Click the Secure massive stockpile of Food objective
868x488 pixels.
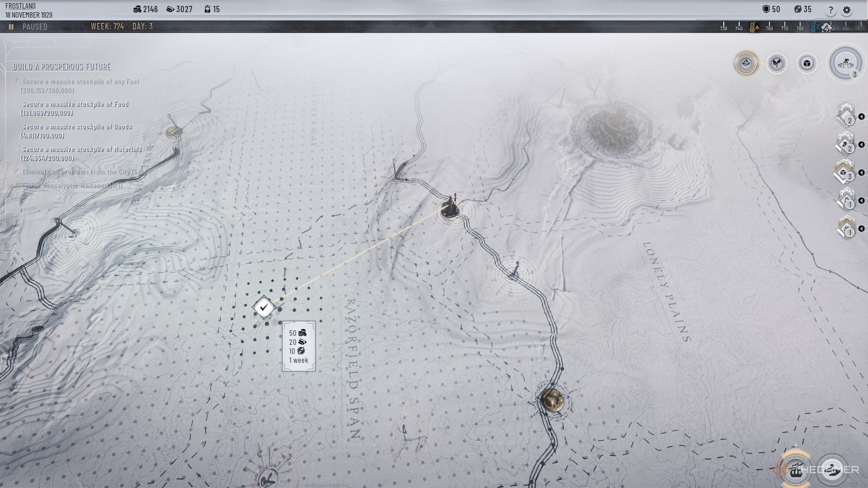tap(75, 104)
